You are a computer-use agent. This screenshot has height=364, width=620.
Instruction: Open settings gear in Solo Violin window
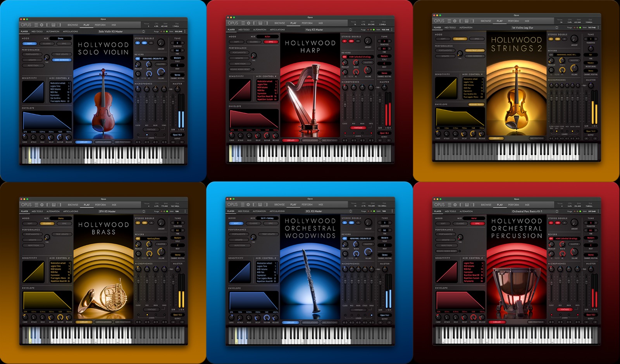pyautogui.click(x=41, y=25)
